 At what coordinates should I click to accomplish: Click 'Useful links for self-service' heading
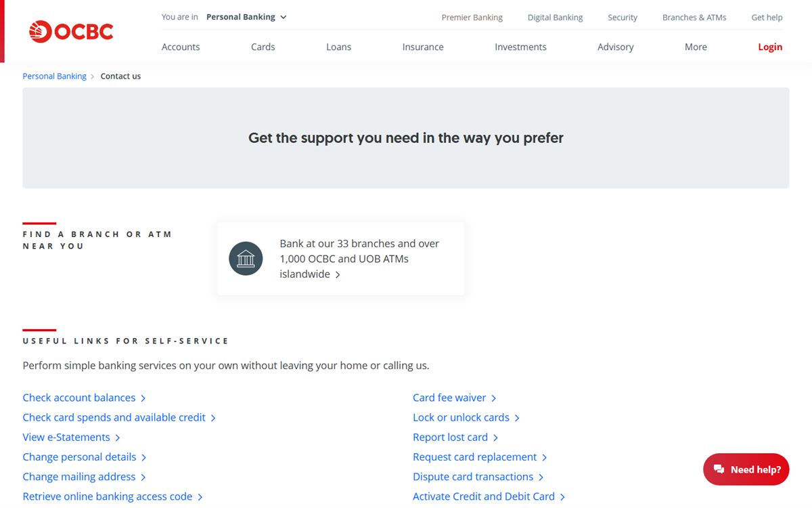coord(126,341)
